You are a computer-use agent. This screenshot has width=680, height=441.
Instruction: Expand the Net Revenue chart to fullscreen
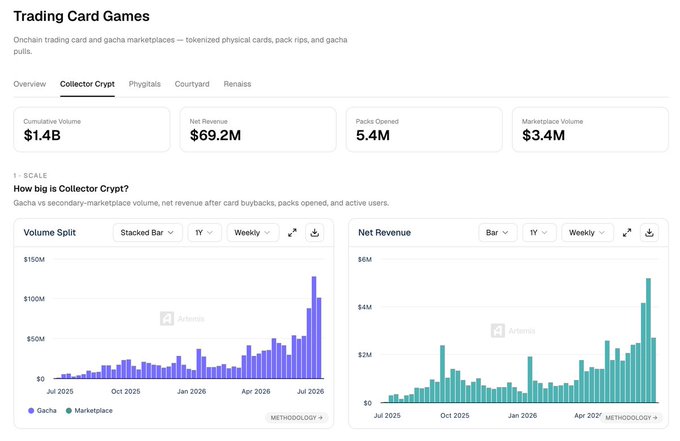pyautogui.click(x=627, y=233)
